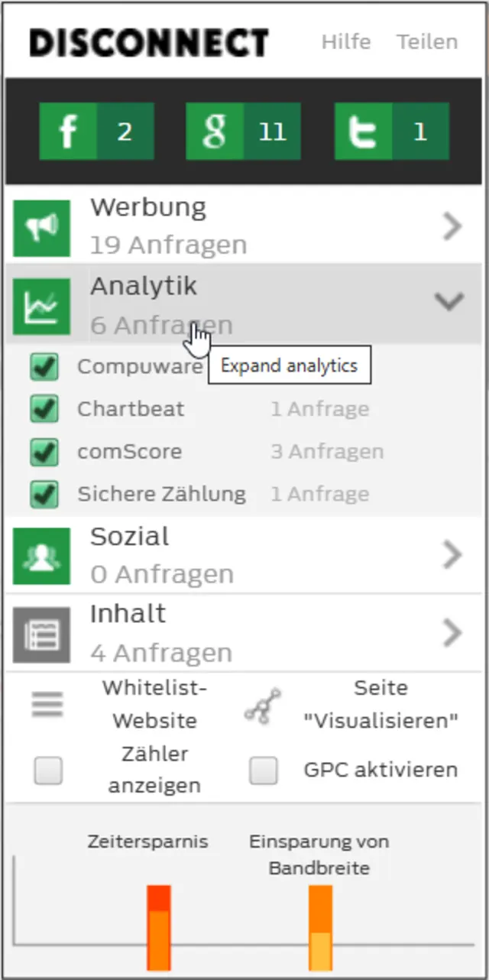Toggle the Zähler anzeigen checkbox
Screen dimensions: 489x980
point(48,771)
